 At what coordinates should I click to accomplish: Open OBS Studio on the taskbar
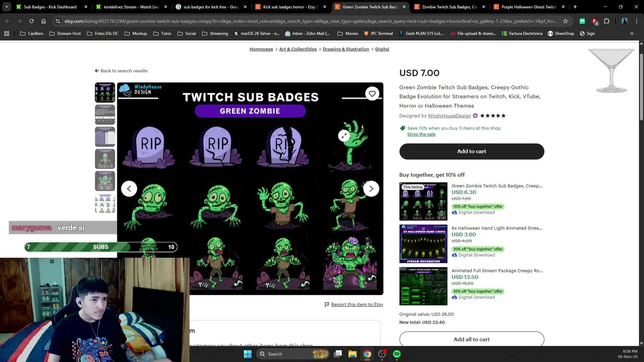click(x=382, y=354)
